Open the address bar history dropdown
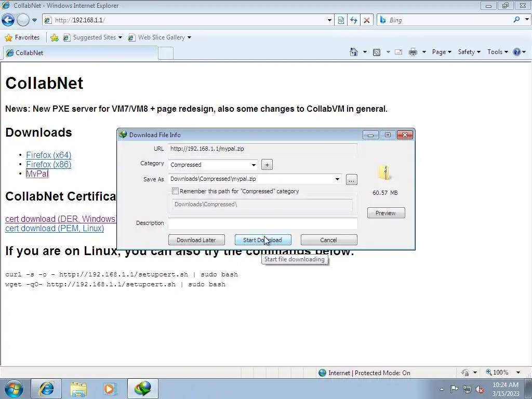Screen dimensions: 532x399 (x=329, y=20)
